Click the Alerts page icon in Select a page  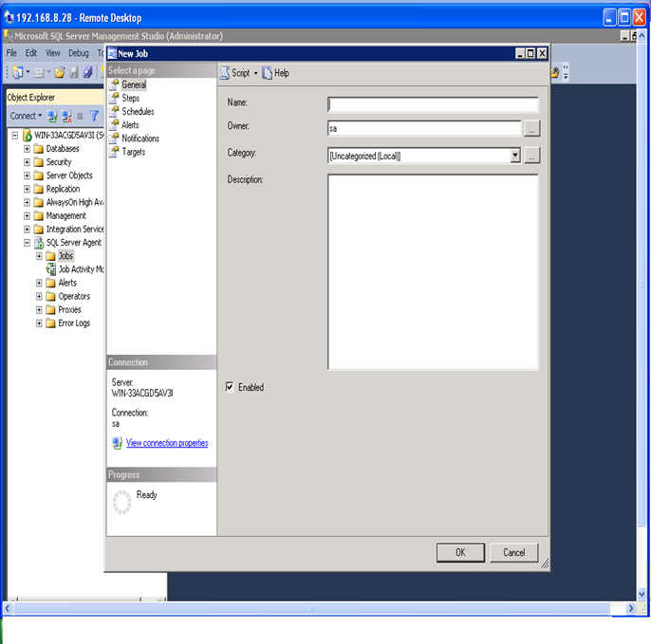tap(113, 125)
